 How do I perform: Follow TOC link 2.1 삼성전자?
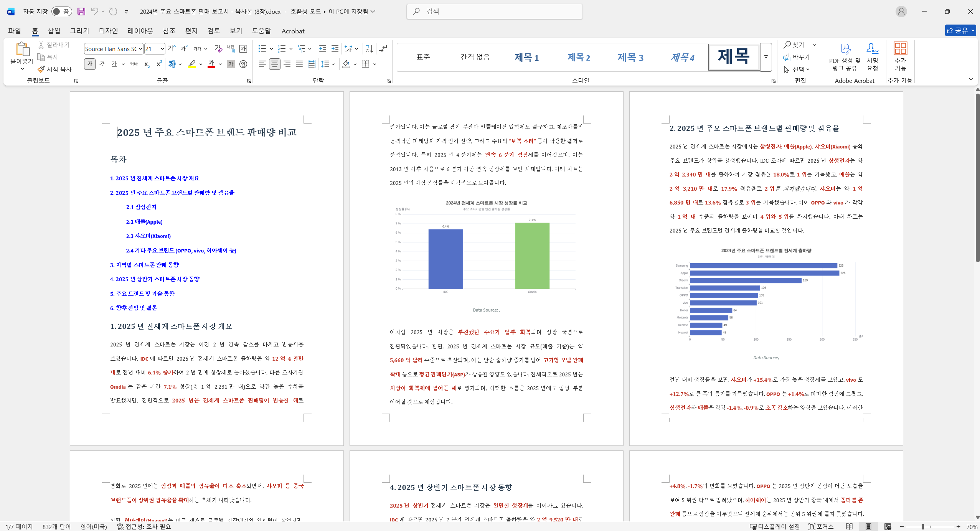click(141, 207)
